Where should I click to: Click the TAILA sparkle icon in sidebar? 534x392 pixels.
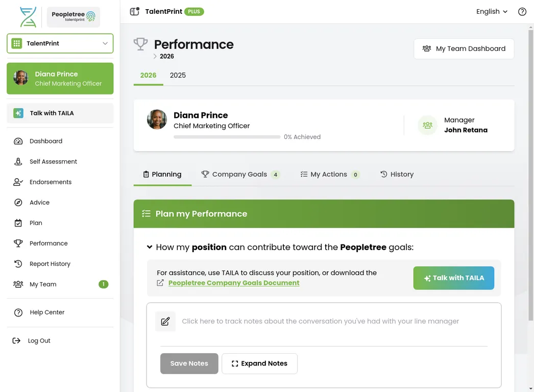coord(18,113)
